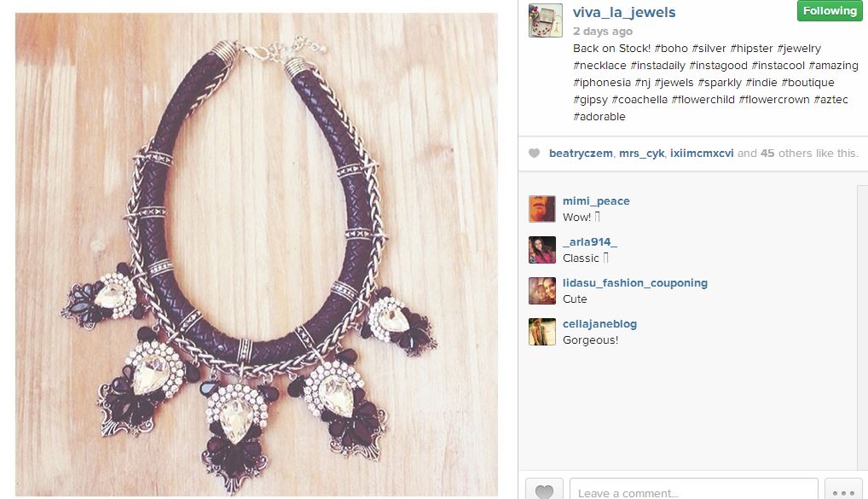Click the Leave a comment field
Image resolution: width=868 pixels, height=499 pixels.
pyautogui.click(x=693, y=490)
